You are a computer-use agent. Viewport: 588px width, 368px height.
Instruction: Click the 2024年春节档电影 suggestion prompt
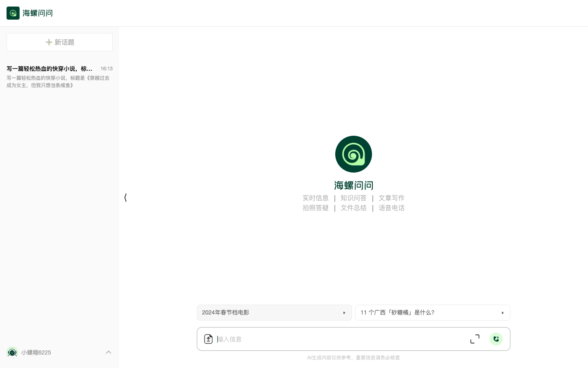[269, 313]
